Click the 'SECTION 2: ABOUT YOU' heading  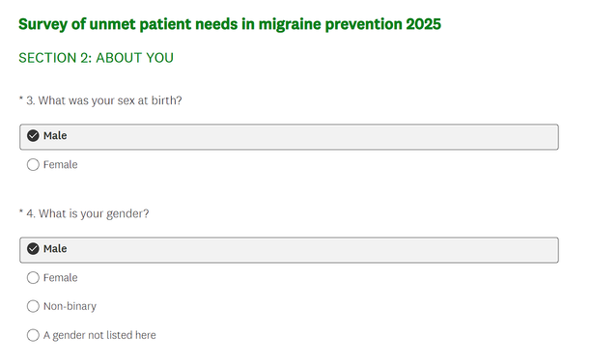tap(96, 58)
